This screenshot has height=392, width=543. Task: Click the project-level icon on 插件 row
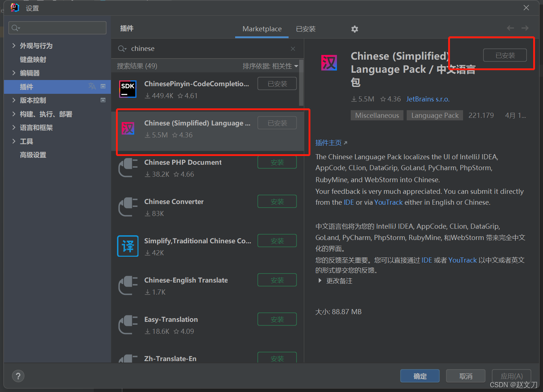coord(103,86)
